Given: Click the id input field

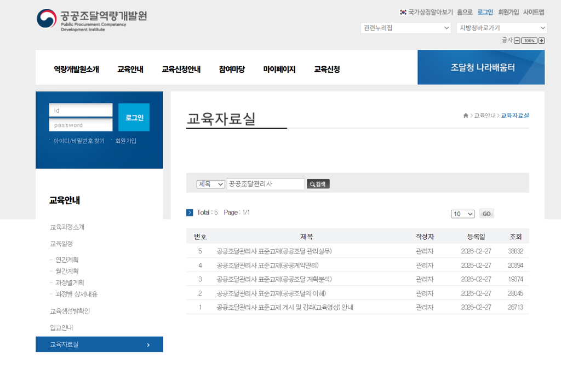Looking at the screenshot, I should 81,110.
